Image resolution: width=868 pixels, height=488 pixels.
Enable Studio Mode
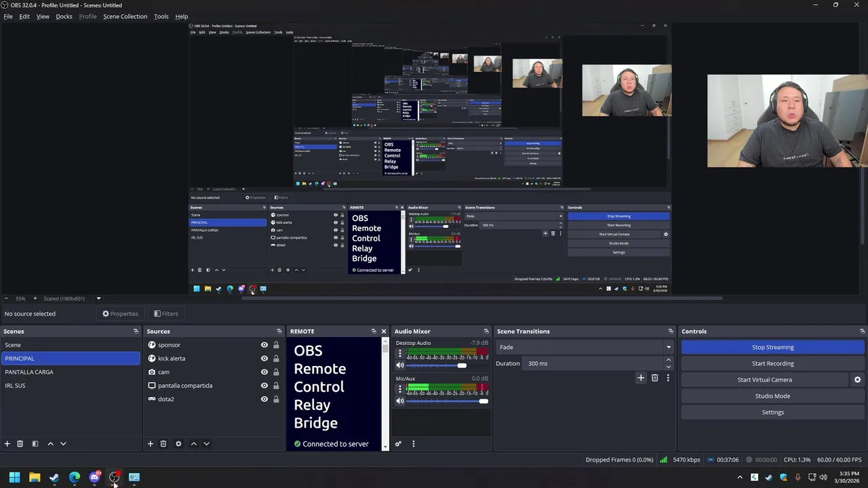coord(772,396)
